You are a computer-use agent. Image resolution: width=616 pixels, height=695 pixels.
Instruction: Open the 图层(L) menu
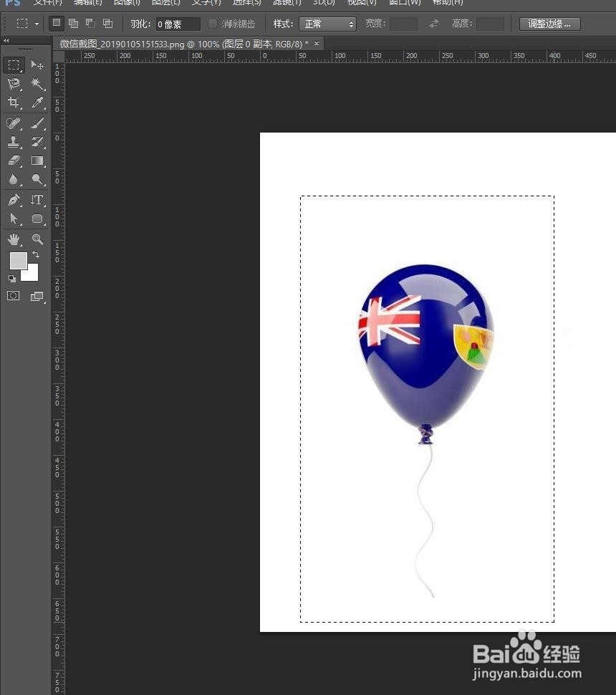165,2
